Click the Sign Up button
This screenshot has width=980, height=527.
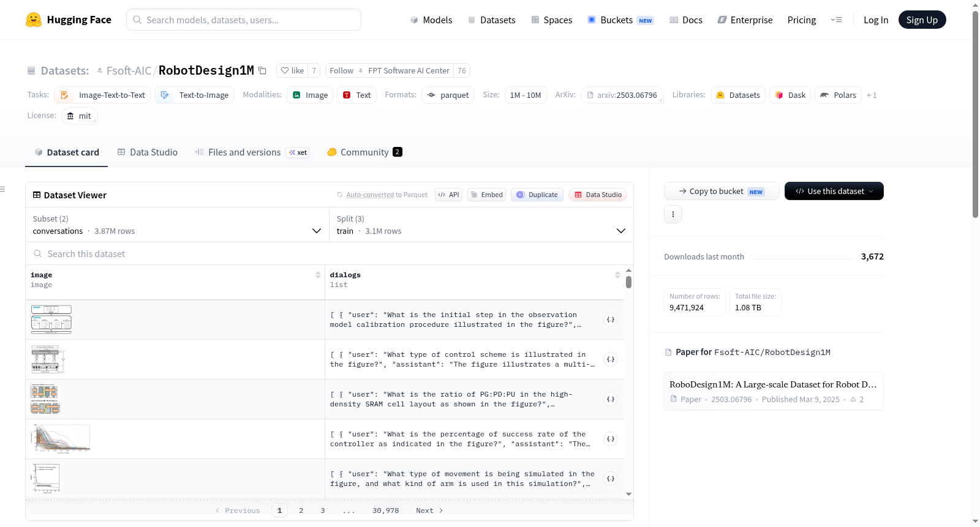pos(922,20)
